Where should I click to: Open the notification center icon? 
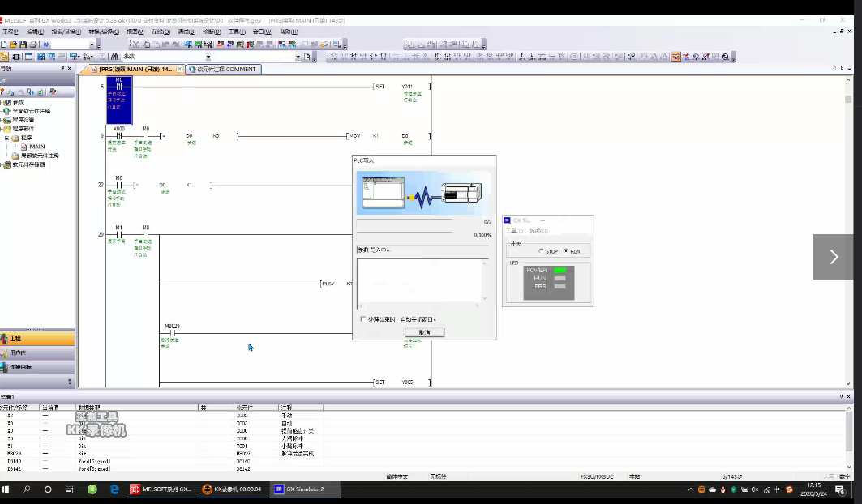(840, 489)
